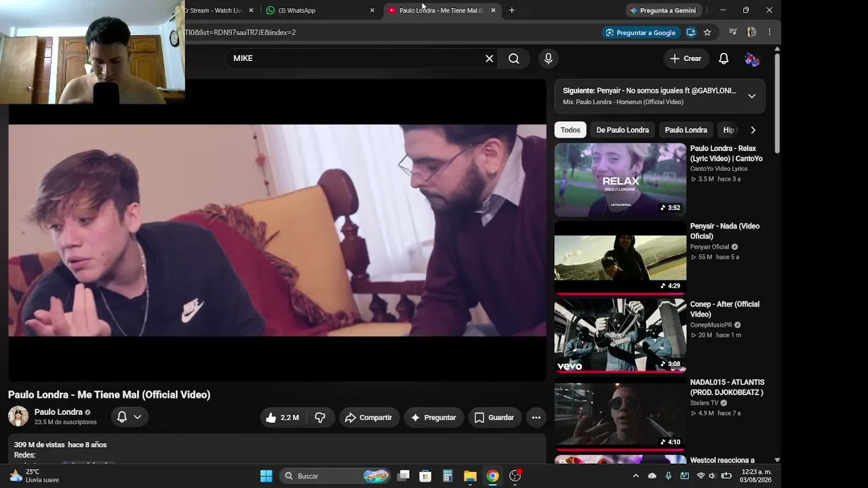The height and width of the screenshot is (488, 868).
Task: Click Pregunta a Gemini button
Action: coord(663,10)
